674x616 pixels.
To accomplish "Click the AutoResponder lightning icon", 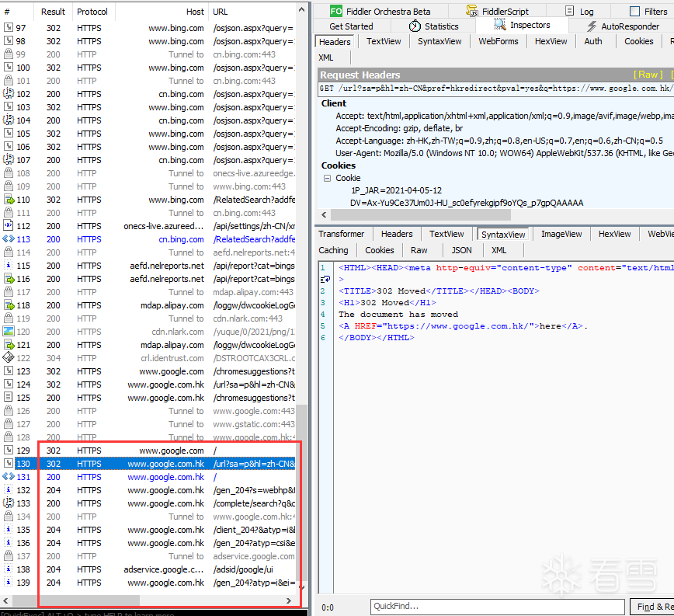I will tap(592, 26).
